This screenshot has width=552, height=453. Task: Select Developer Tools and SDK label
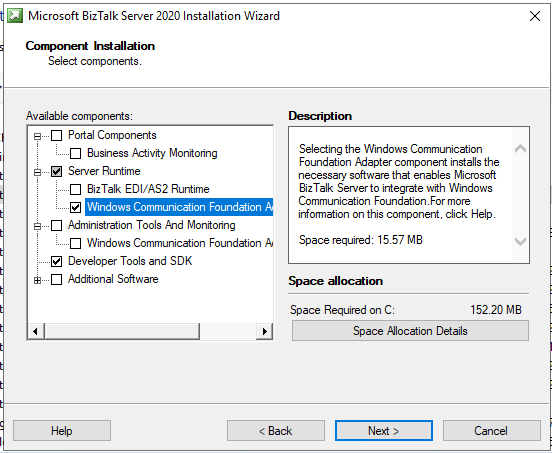[x=130, y=261]
